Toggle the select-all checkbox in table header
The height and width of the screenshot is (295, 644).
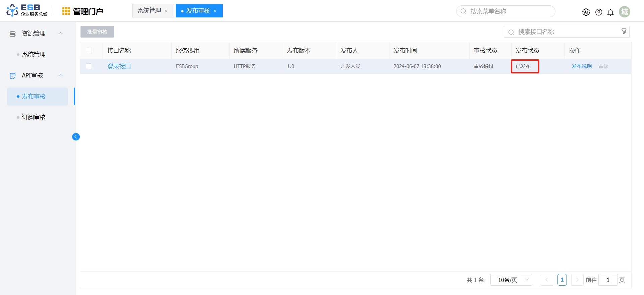coord(89,51)
